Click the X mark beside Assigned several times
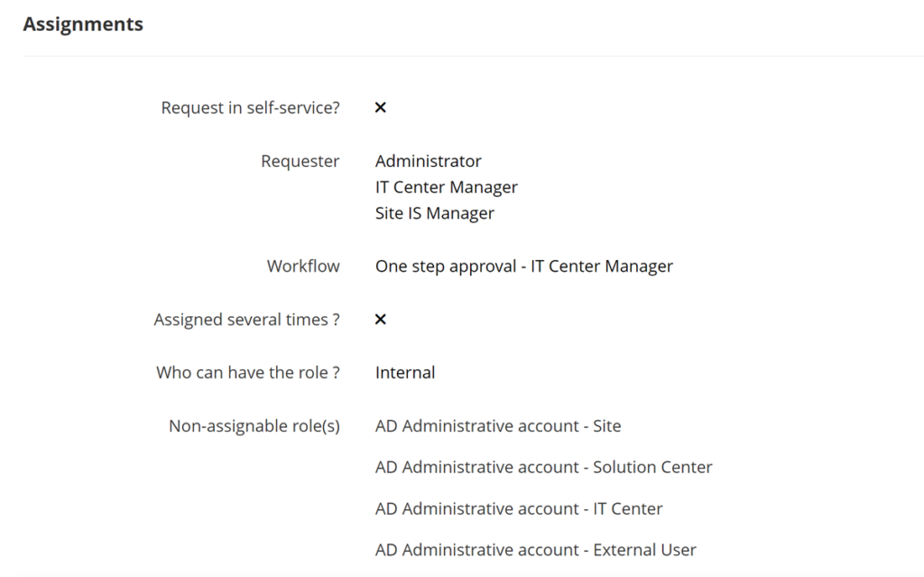Screen dimensions: 924x577 tap(380, 319)
